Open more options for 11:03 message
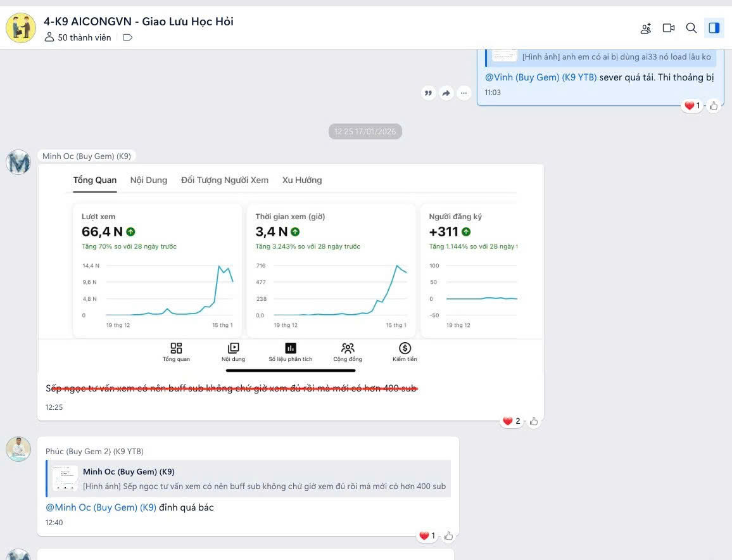Screen dimensions: 732x560 click(x=464, y=93)
